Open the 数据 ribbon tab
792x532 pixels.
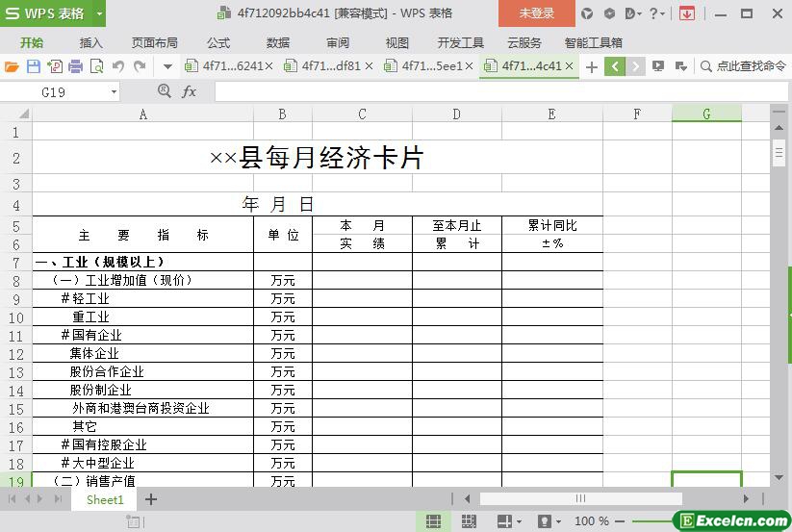[x=278, y=43]
